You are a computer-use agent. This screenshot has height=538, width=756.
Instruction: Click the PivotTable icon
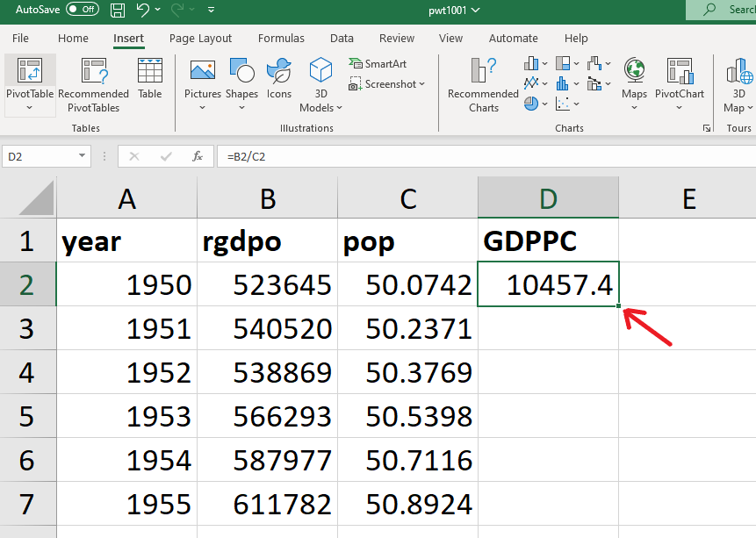[30, 72]
